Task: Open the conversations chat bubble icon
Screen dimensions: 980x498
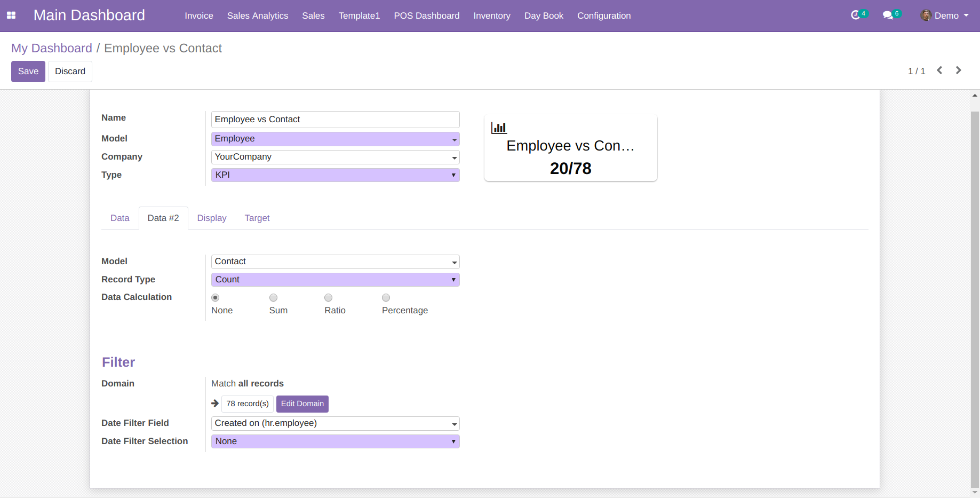Action: [888, 15]
